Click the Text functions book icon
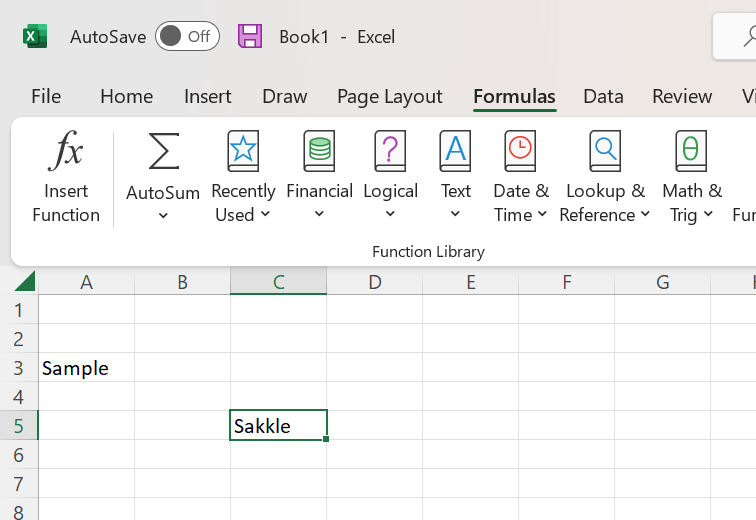 click(455, 151)
